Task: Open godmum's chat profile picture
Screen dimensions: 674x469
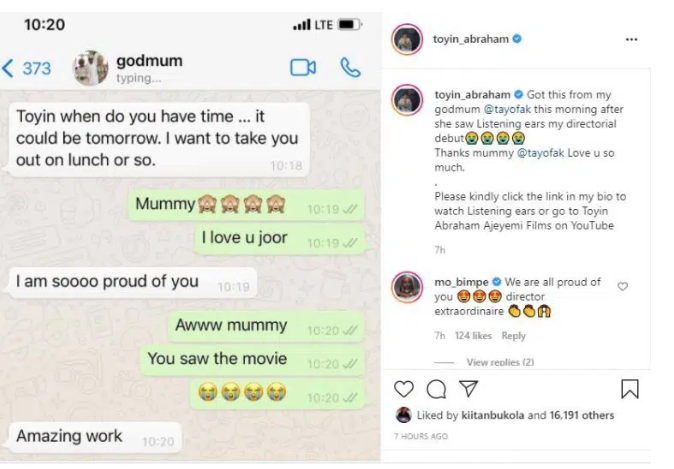Action: click(x=90, y=68)
